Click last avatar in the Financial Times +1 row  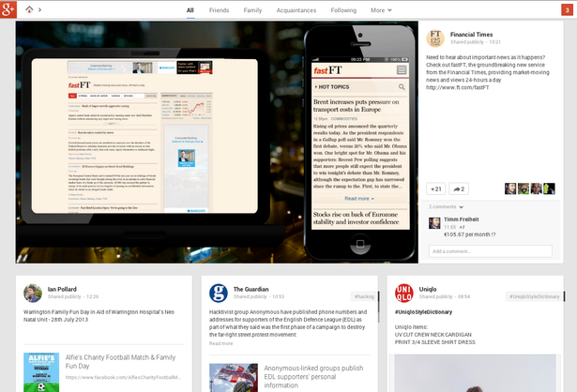click(549, 188)
